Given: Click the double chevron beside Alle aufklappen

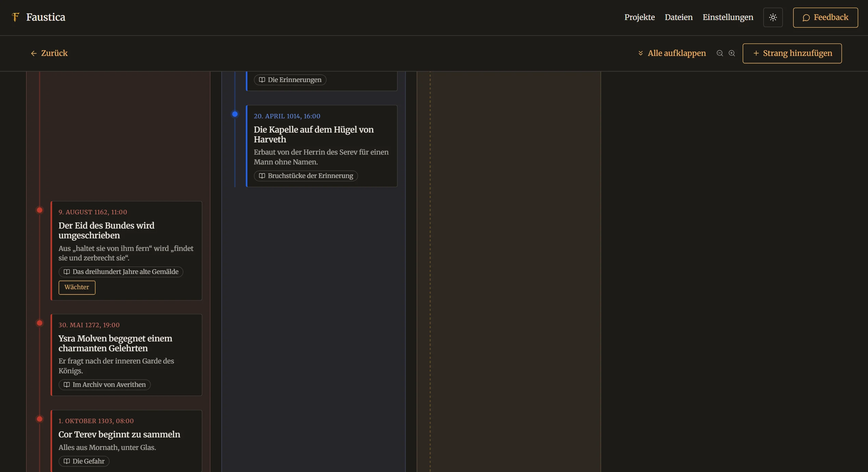Looking at the screenshot, I should pos(640,53).
